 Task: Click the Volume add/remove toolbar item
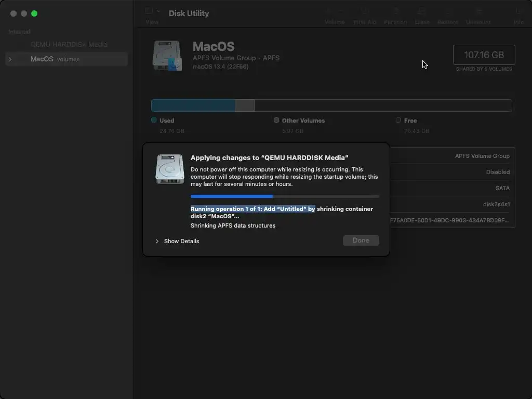(x=335, y=16)
